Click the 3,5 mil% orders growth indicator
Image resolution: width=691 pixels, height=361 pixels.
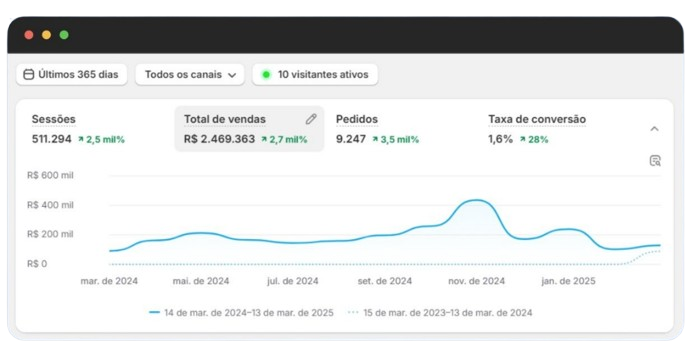396,140
